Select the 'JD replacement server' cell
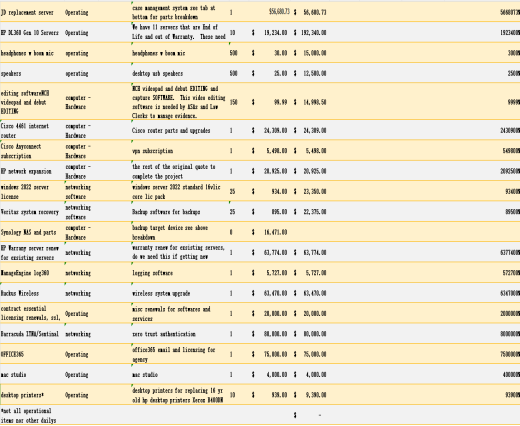Image resolution: width=520 pixels, height=426 pixels. click(x=32, y=12)
